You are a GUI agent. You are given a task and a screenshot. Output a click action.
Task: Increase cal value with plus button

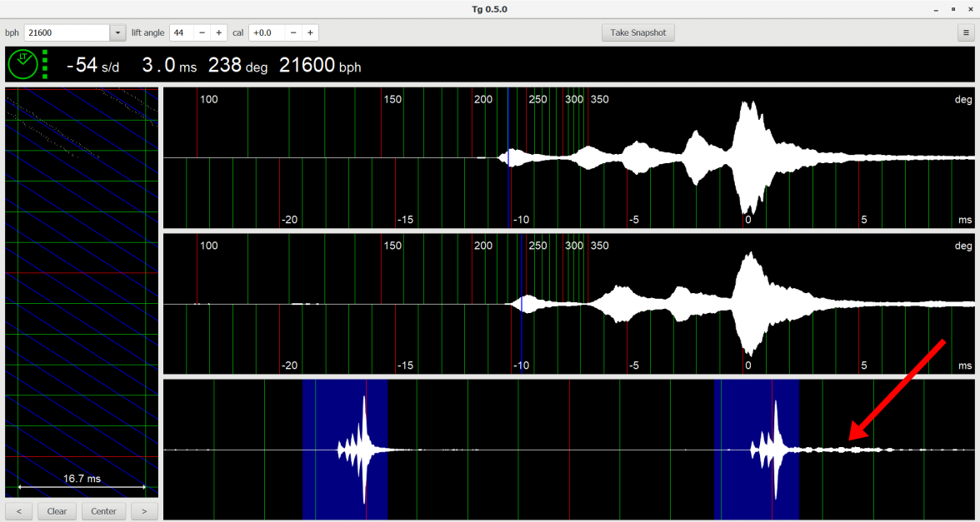tap(310, 32)
